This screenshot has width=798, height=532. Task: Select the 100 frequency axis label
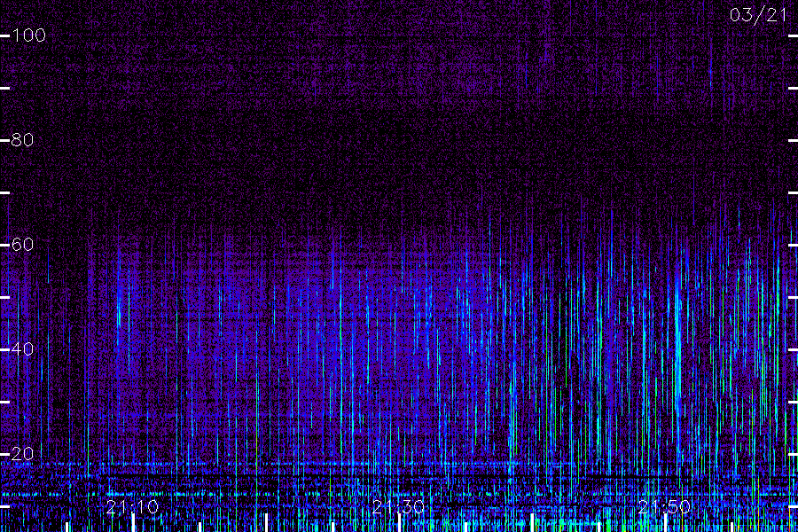(29, 35)
